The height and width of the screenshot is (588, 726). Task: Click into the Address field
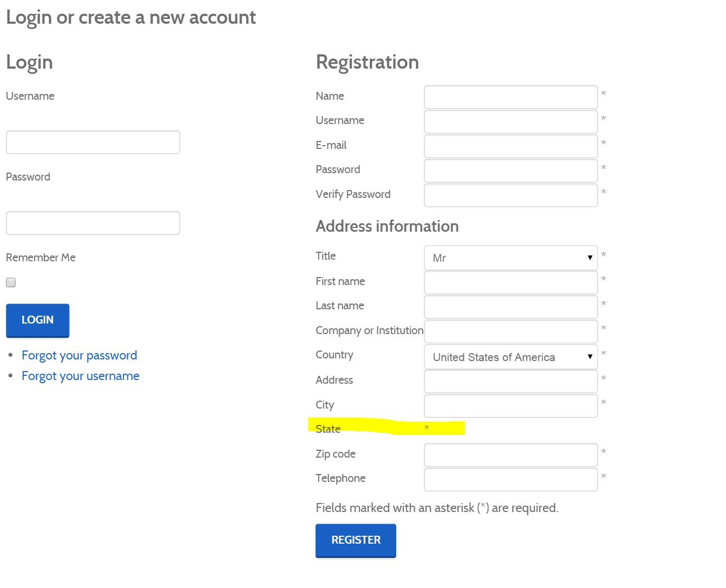click(x=510, y=381)
